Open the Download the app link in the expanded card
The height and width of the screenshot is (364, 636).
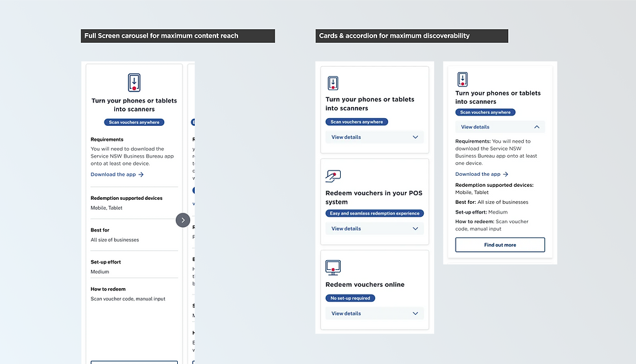click(x=482, y=175)
